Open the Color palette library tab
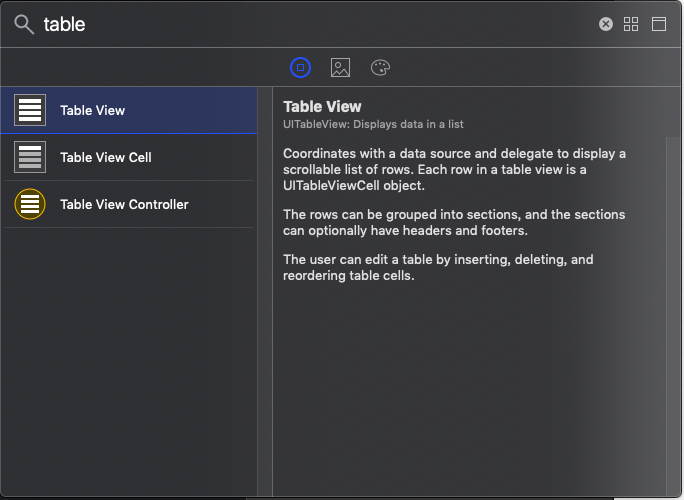 [x=380, y=68]
